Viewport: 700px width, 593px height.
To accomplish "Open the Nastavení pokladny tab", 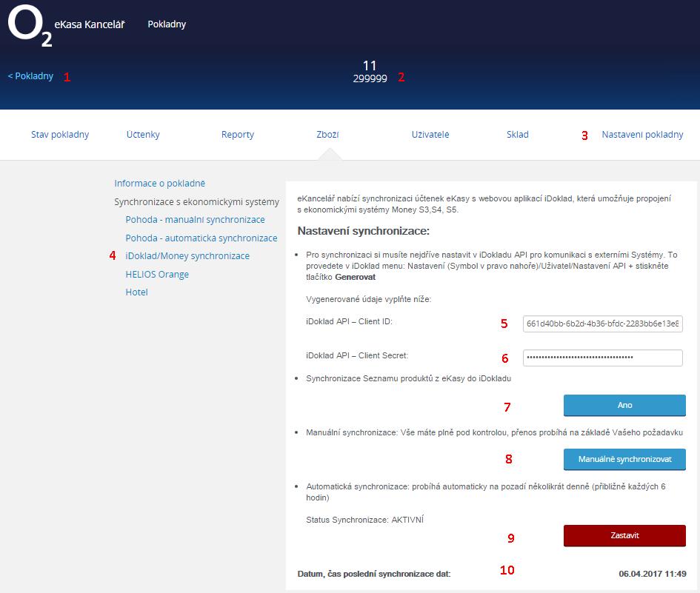I will tap(642, 134).
